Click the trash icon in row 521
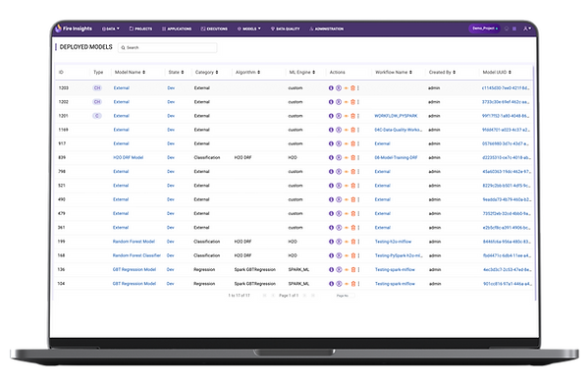Image resolution: width=588 pixels, height=386 pixels. pos(352,186)
